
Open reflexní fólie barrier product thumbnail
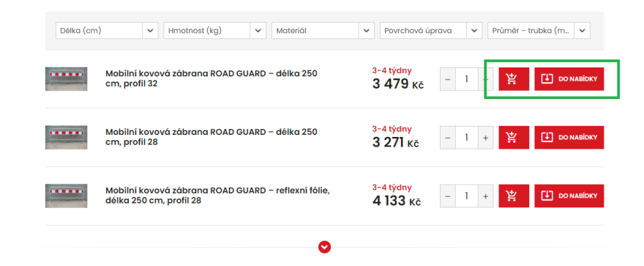point(66,196)
